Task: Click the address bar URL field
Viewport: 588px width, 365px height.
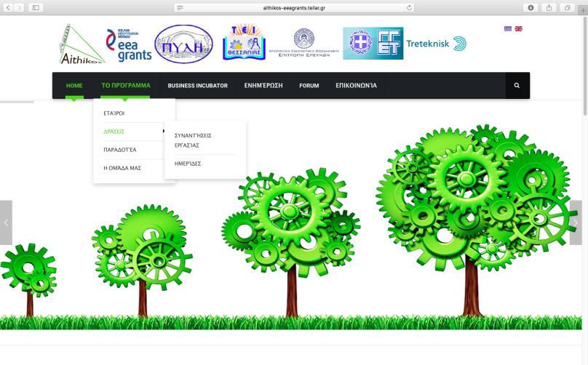Action: (x=294, y=7)
